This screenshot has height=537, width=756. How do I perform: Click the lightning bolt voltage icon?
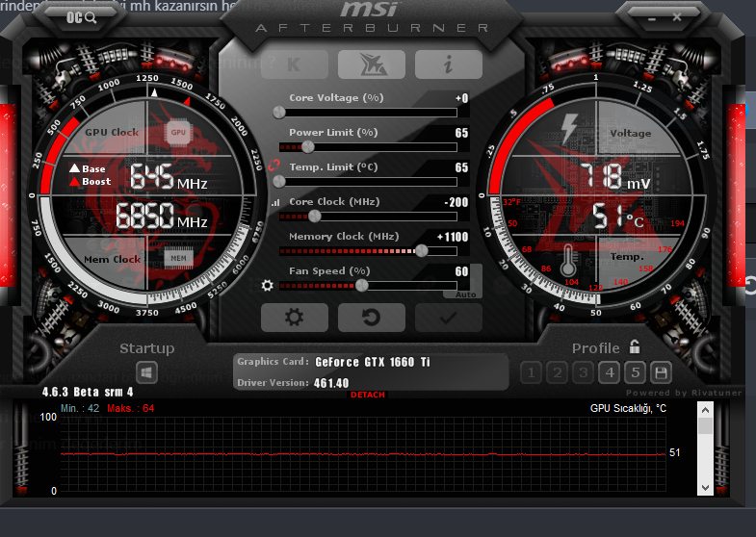pyautogui.click(x=569, y=130)
